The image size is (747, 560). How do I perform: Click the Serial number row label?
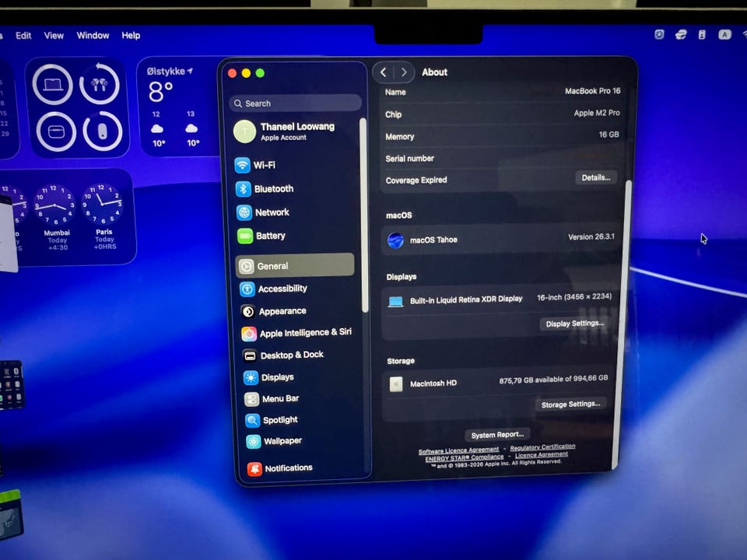[x=410, y=159]
